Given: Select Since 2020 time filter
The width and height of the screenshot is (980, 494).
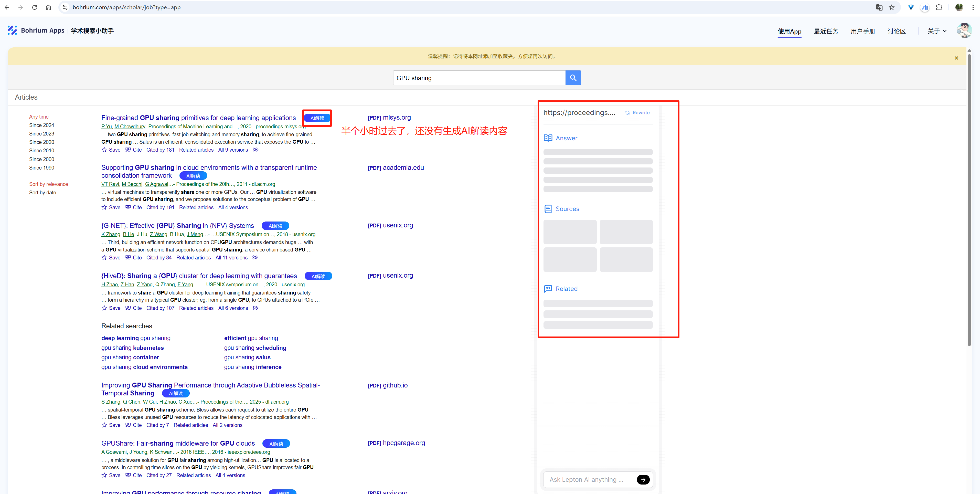Looking at the screenshot, I should (41, 142).
